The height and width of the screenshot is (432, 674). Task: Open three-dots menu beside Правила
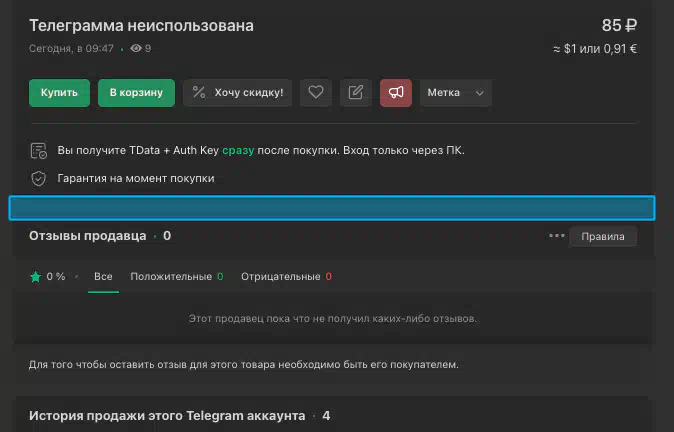click(557, 236)
